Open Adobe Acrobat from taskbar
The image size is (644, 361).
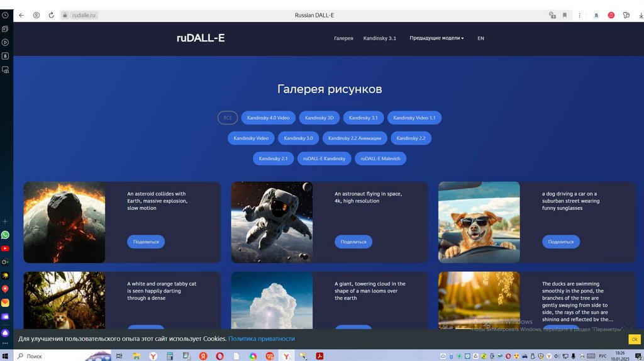[x=319, y=356]
